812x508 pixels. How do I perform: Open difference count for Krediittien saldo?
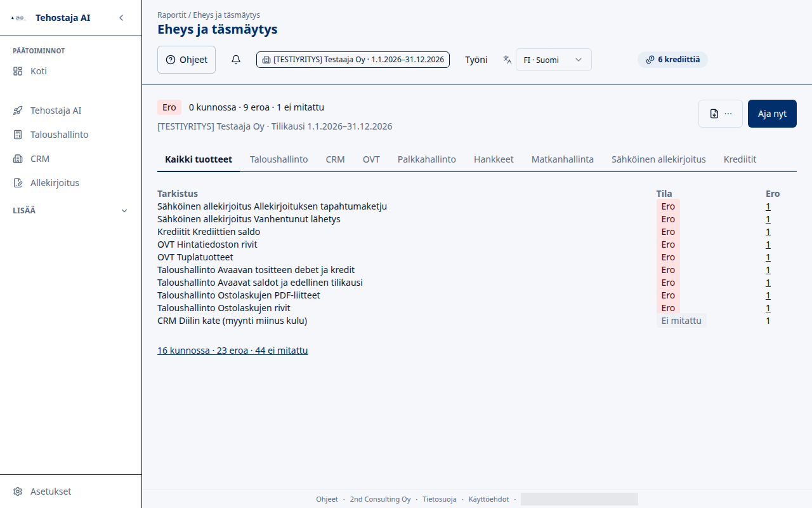click(768, 232)
